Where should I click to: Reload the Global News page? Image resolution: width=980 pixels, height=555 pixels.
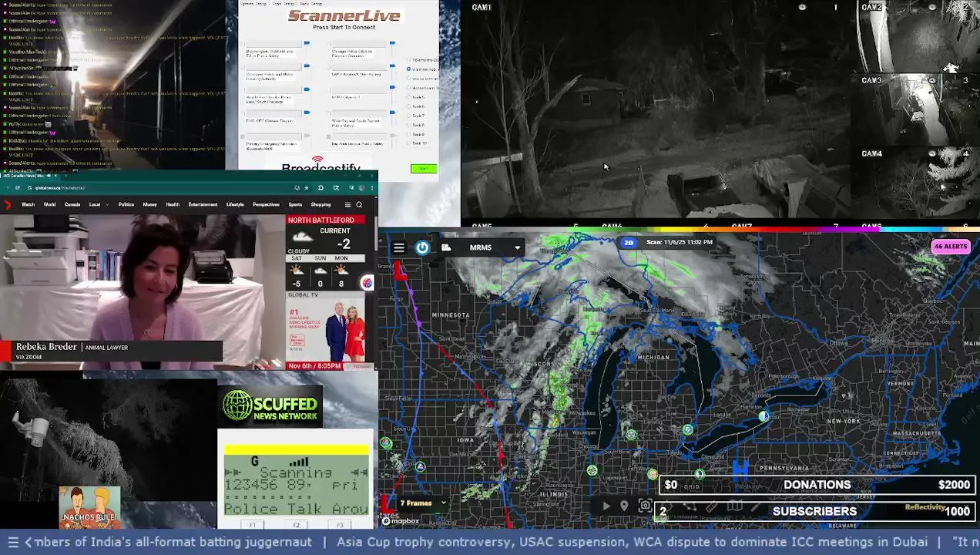pyautogui.click(x=18, y=188)
